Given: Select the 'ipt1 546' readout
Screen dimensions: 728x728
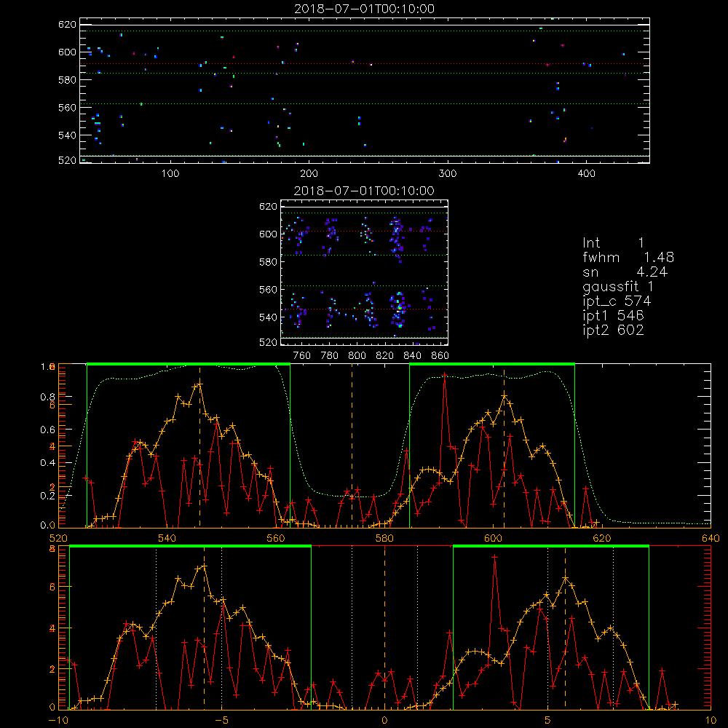Looking at the screenshot, I should coord(613,316).
